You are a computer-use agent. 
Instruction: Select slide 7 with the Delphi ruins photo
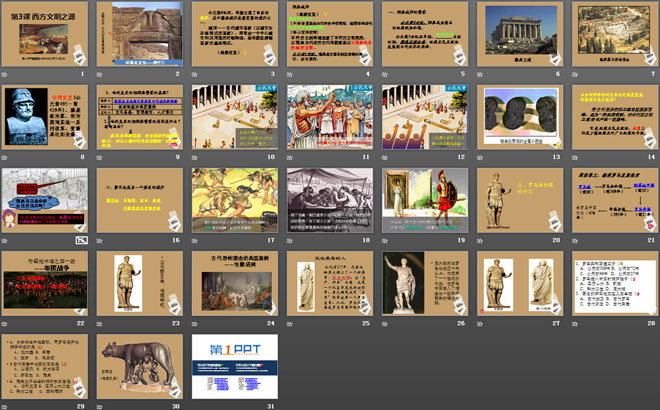615,34
